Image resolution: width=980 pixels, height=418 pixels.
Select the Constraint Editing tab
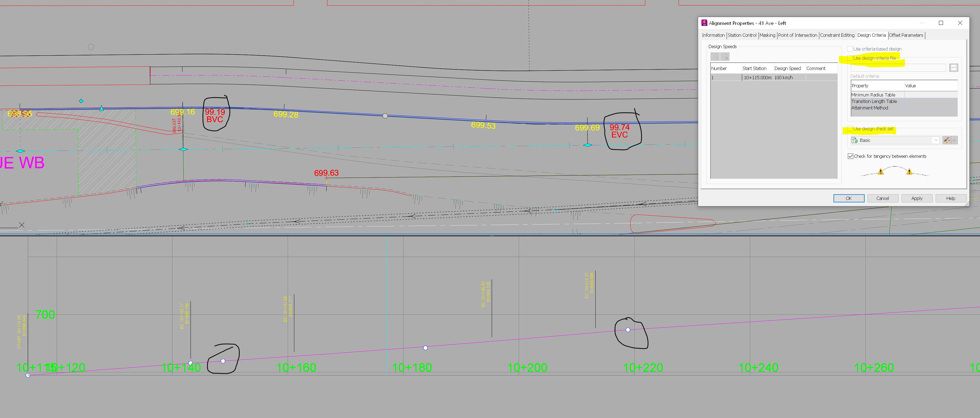coord(837,35)
